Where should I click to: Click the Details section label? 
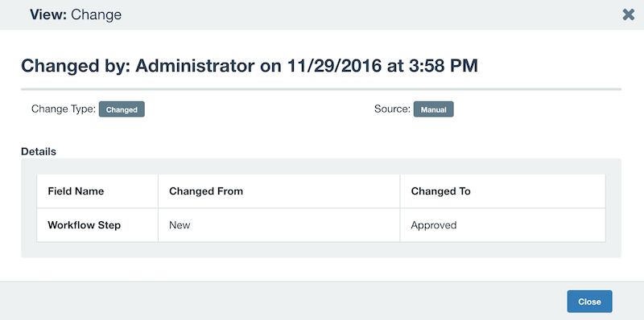[39, 151]
